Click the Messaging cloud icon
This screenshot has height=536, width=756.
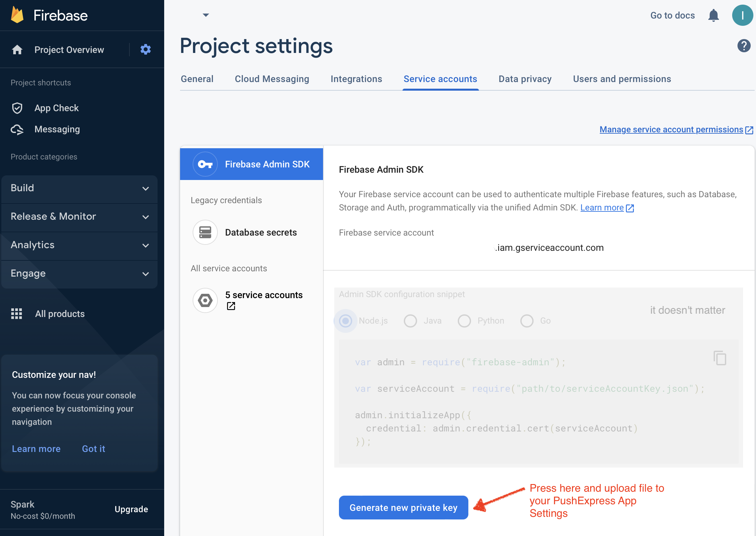pos(17,129)
